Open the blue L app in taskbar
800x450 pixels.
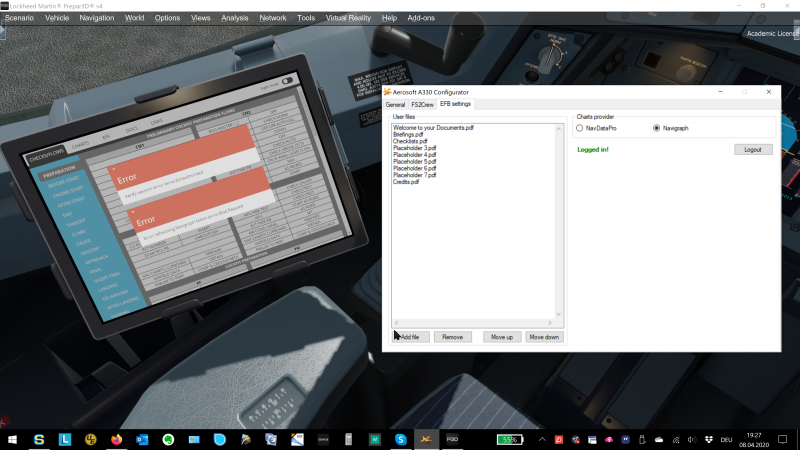click(x=65, y=439)
